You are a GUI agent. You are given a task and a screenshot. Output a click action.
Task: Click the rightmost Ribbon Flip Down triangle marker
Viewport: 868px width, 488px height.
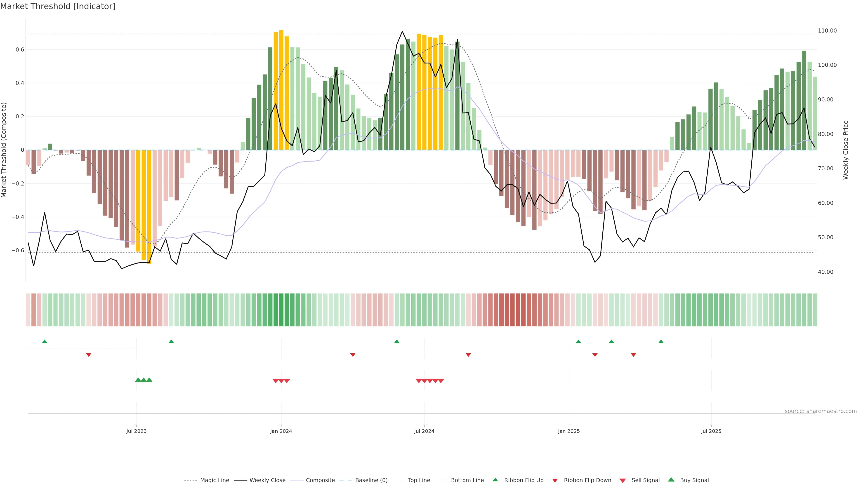click(x=633, y=355)
